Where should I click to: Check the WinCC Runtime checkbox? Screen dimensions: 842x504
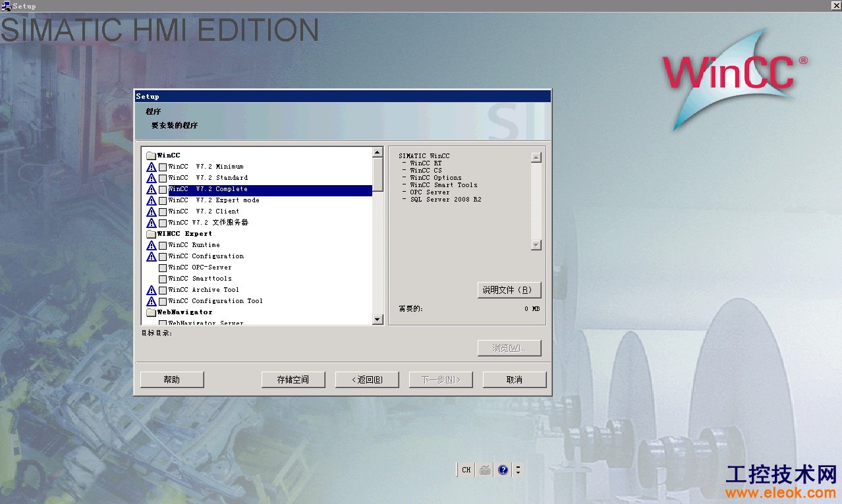(163, 246)
